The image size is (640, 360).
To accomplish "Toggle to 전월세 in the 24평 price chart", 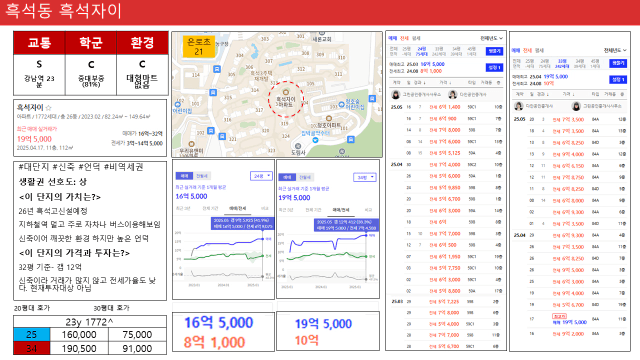I will (x=202, y=176).
